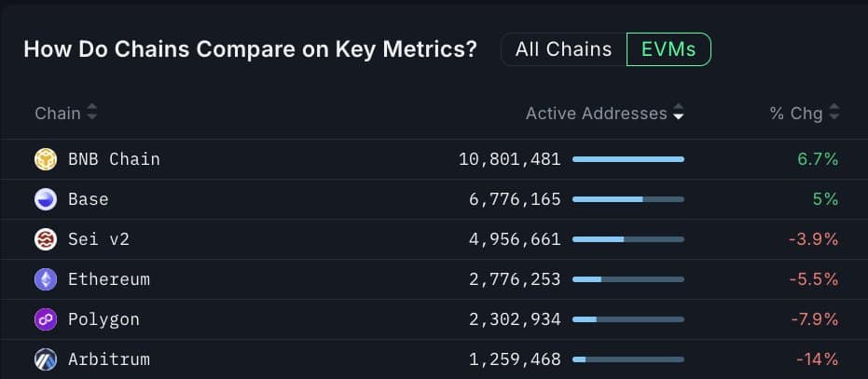The image size is (868, 379).
Task: Click the Arbitrum logo icon
Action: 46,359
